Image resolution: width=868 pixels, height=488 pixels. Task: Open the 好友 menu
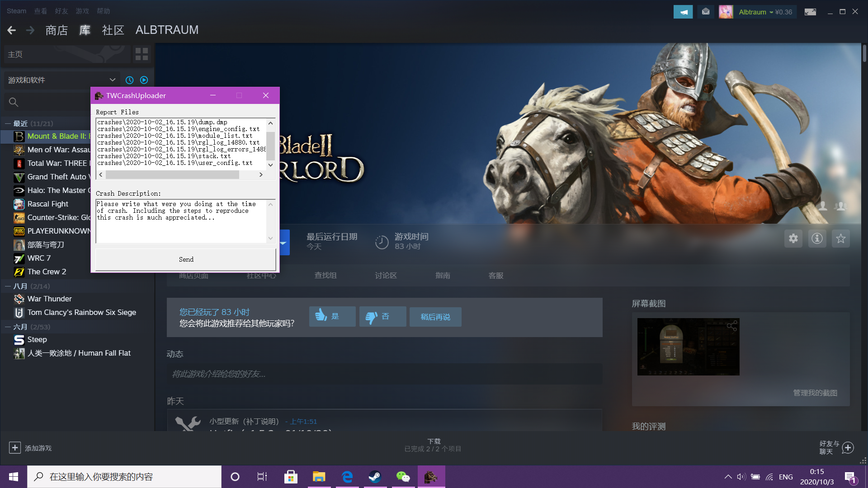click(61, 11)
